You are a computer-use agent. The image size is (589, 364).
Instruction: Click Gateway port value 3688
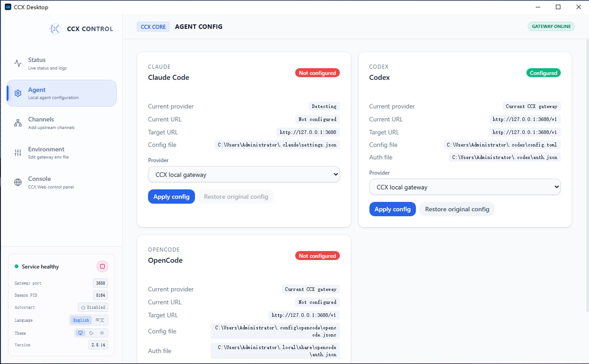[x=101, y=283]
